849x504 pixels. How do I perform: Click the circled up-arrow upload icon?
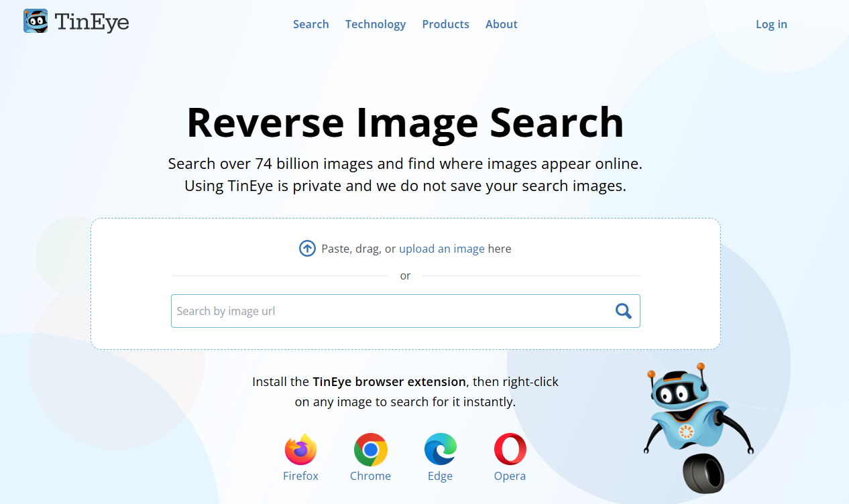click(x=307, y=249)
